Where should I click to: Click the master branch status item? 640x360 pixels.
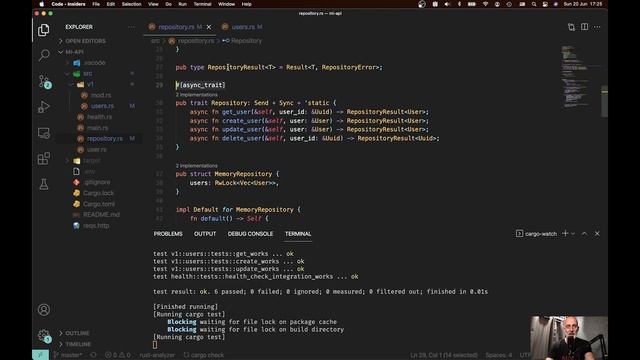point(68,355)
